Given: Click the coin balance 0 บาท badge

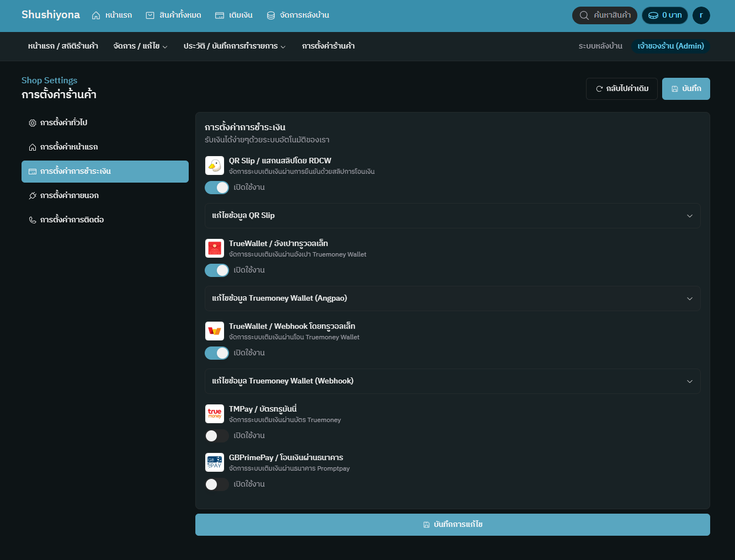Looking at the screenshot, I should [x=665, y=15].
